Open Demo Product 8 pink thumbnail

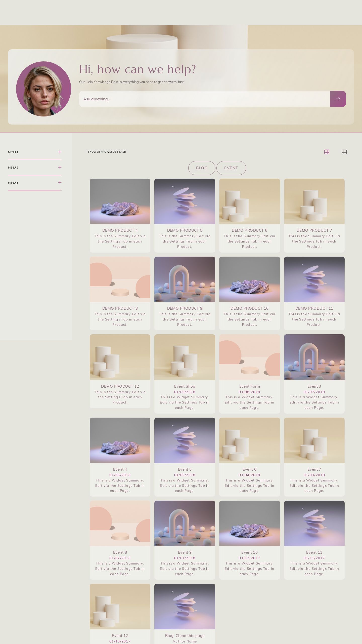click(120, 279)
